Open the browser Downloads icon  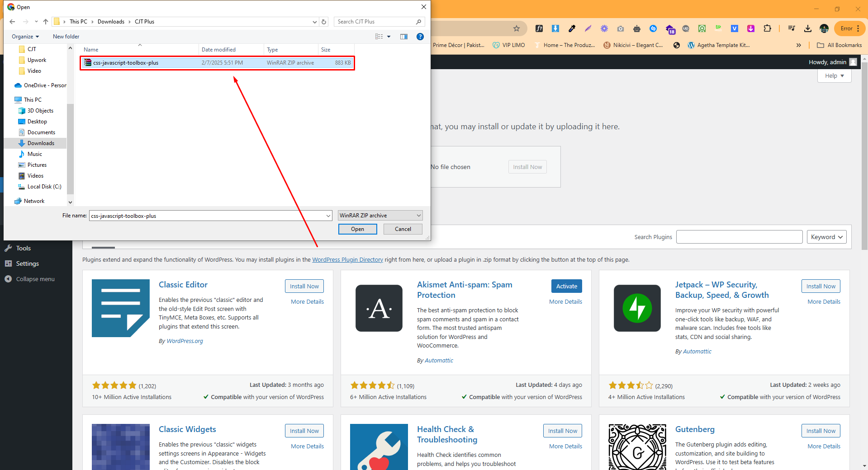[808, 28]
